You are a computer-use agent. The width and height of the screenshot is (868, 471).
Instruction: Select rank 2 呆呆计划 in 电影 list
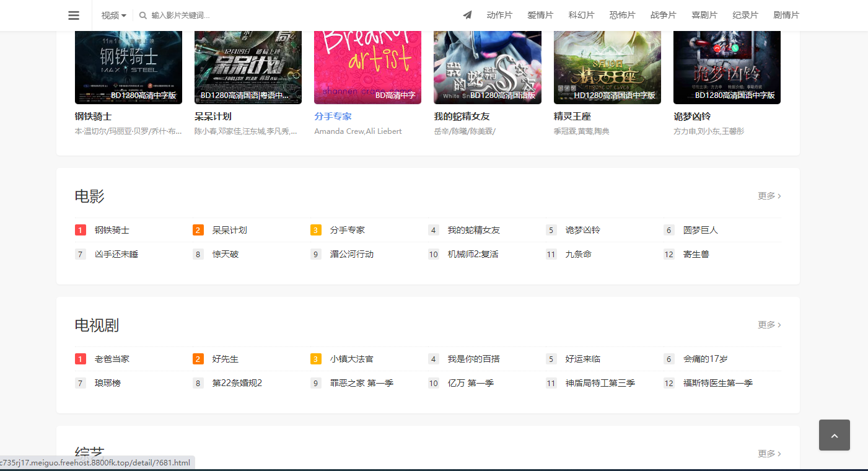coord(230,230)
